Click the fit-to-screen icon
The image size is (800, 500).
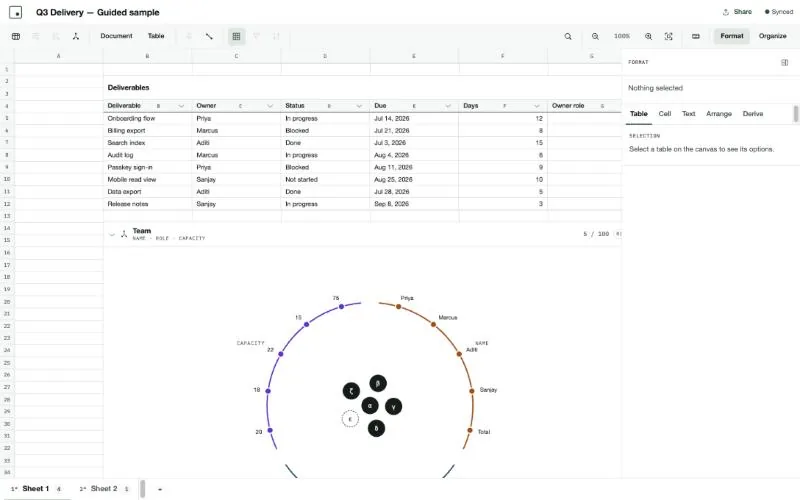(x=669, y=36)
